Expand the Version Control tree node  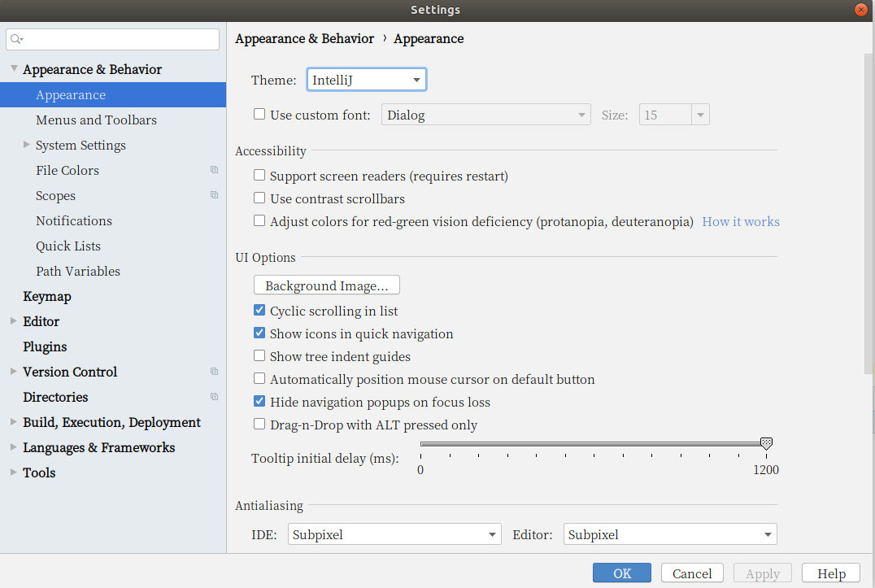tap(13, 371)
